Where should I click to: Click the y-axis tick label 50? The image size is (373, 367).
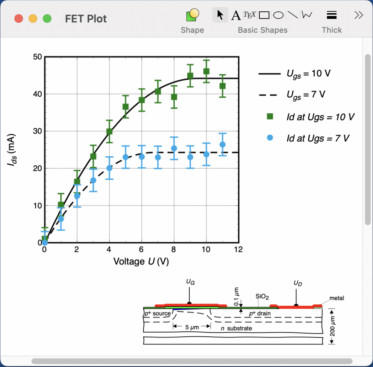[x=37, y=57]
